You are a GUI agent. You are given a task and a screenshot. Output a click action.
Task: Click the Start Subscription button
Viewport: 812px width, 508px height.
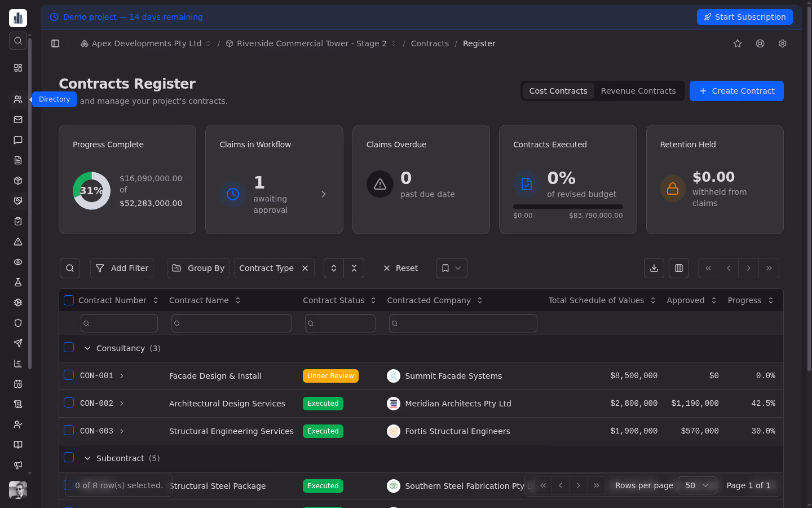pos(744,17)
